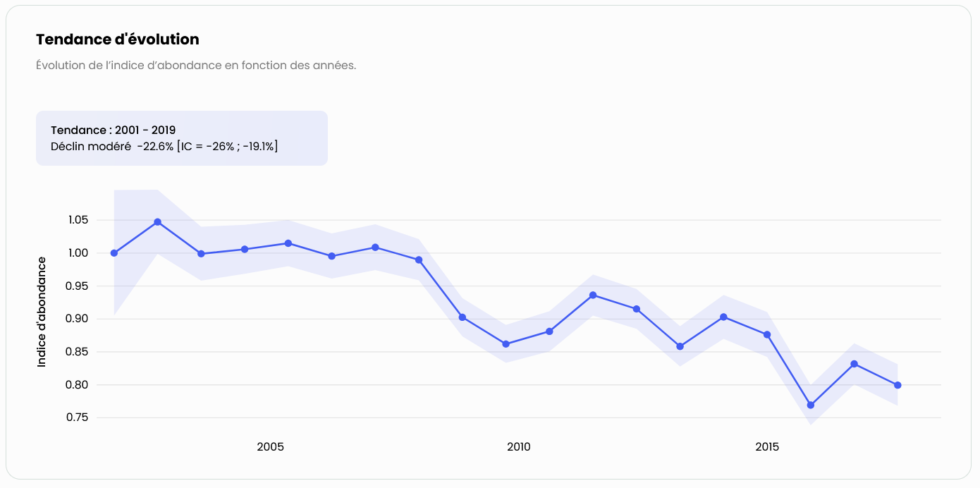The image size is (980, 488).
Task: Click the 2005 x-axis label
Action: tap(270, 447)
